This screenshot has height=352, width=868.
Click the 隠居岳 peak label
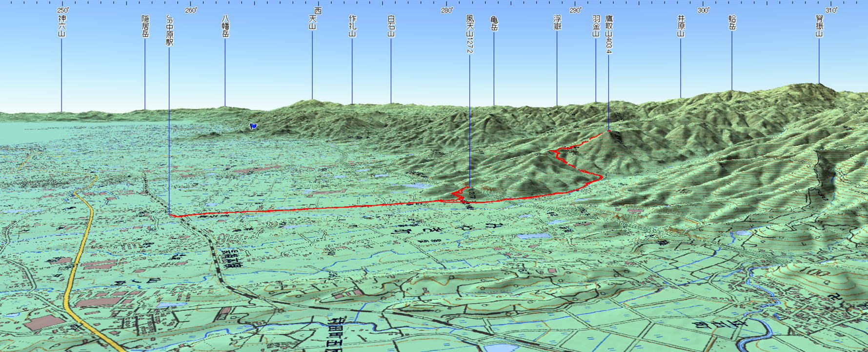point(145,26)
